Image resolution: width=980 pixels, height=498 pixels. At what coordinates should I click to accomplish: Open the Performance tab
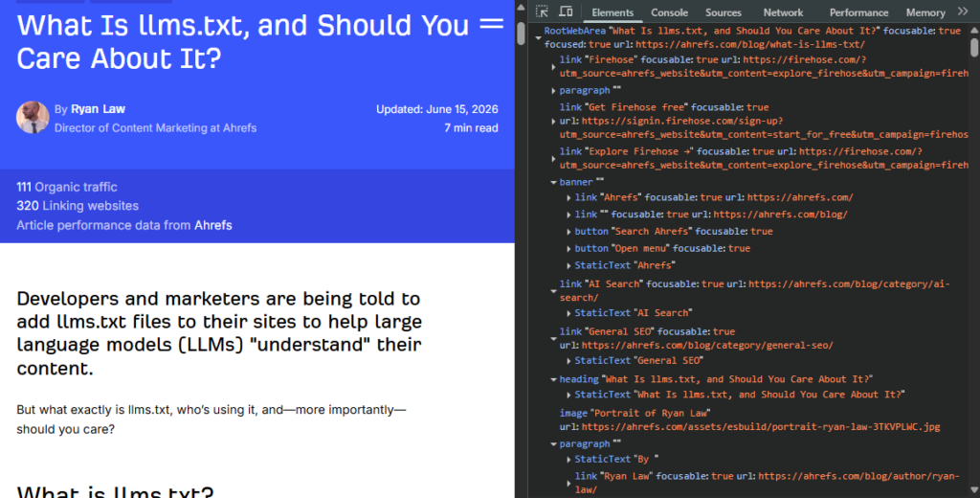coord(858,12)
